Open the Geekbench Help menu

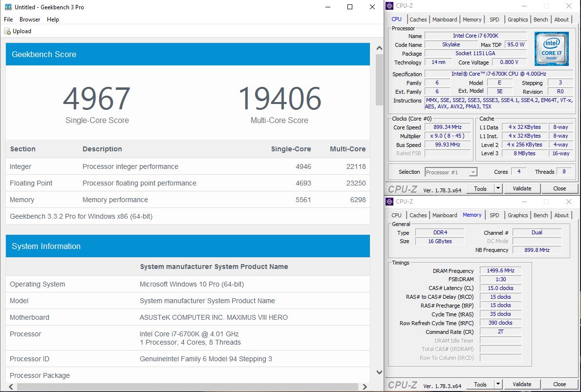pyautogui.click(x=53, y=19)
